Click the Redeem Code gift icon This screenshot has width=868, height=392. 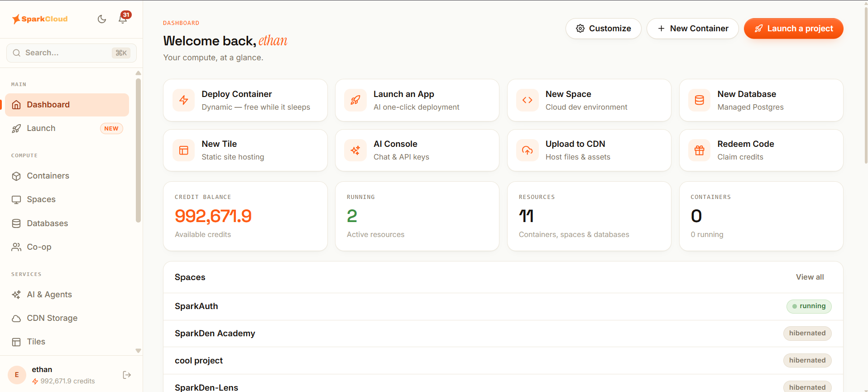[x=700, y=150]
